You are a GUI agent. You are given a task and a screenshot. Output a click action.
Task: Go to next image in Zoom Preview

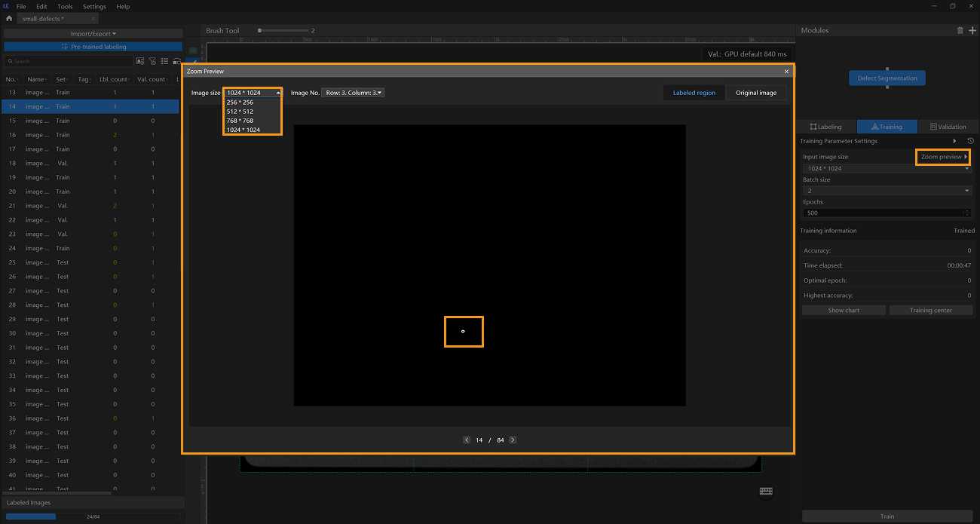click(x=513, y=440)
